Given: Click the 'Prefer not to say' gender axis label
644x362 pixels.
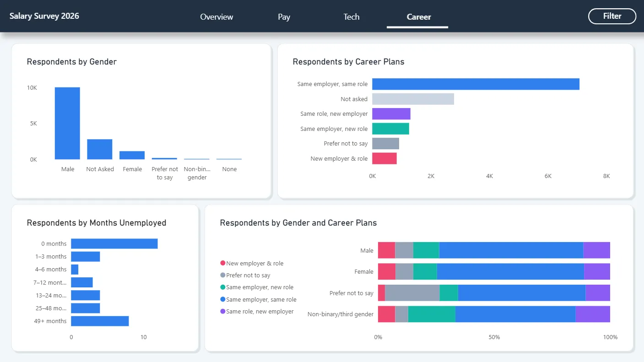Looking at the screenshot, I should pos(165,173).
